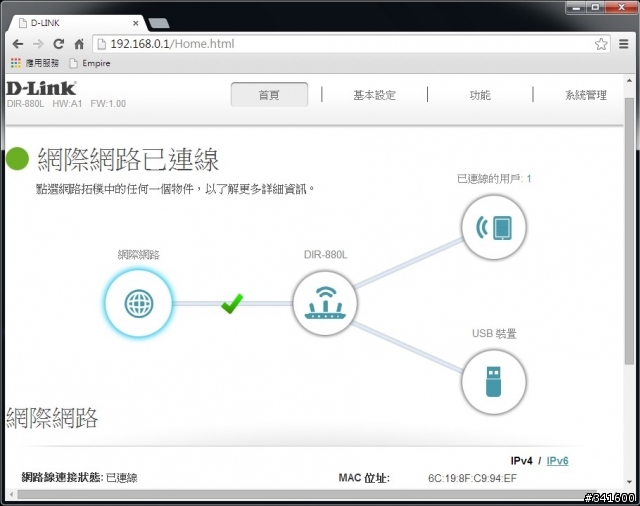
Task: Open the USB device icon
Action: [494, 382]
